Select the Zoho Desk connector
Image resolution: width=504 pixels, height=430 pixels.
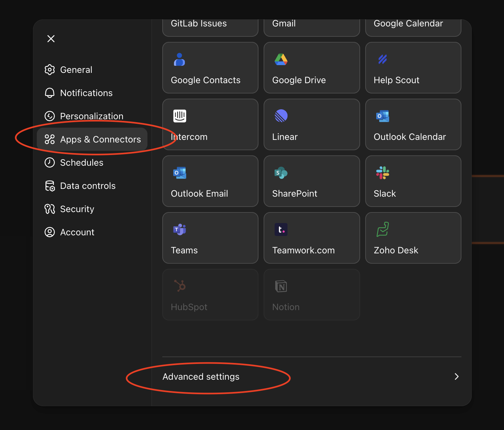413,238
